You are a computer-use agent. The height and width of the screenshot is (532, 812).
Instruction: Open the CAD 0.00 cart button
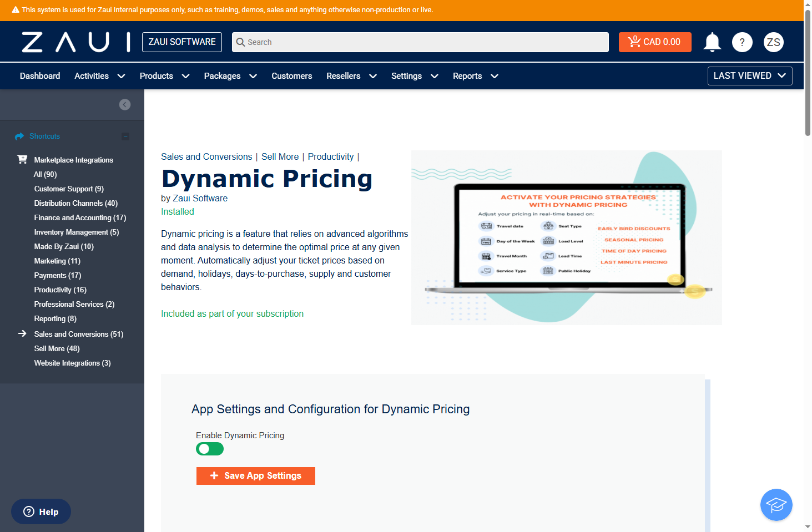pyautogui.click(x=655, y=42)
